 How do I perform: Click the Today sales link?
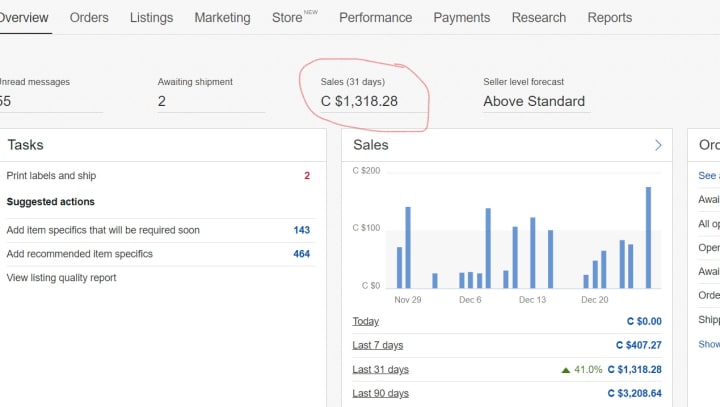[366, 322]
